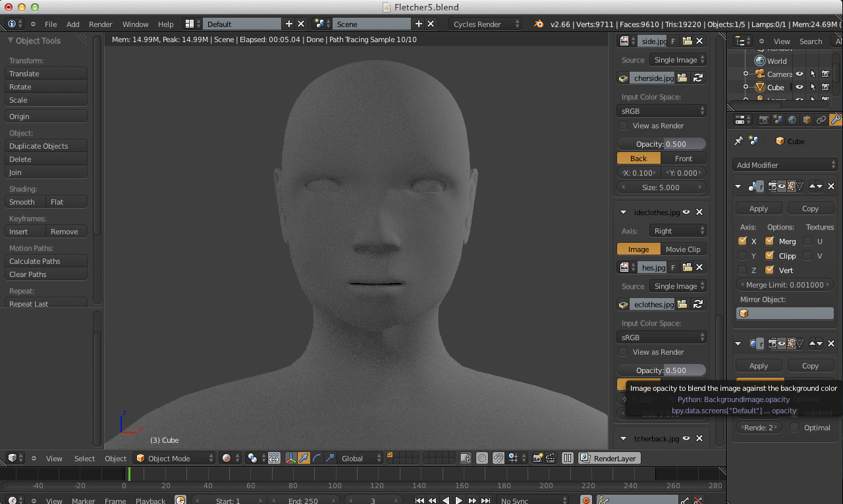Click the translate manipulator arrow icon
The image size is (843, 504).
(304, 458)
